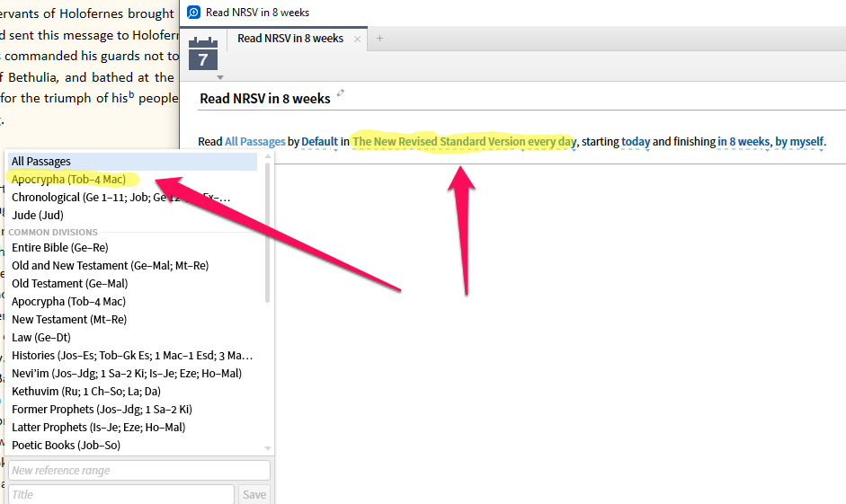846x504 pixels.
Task: Expand the panel menu arrow below calendar
Action: 219,77
